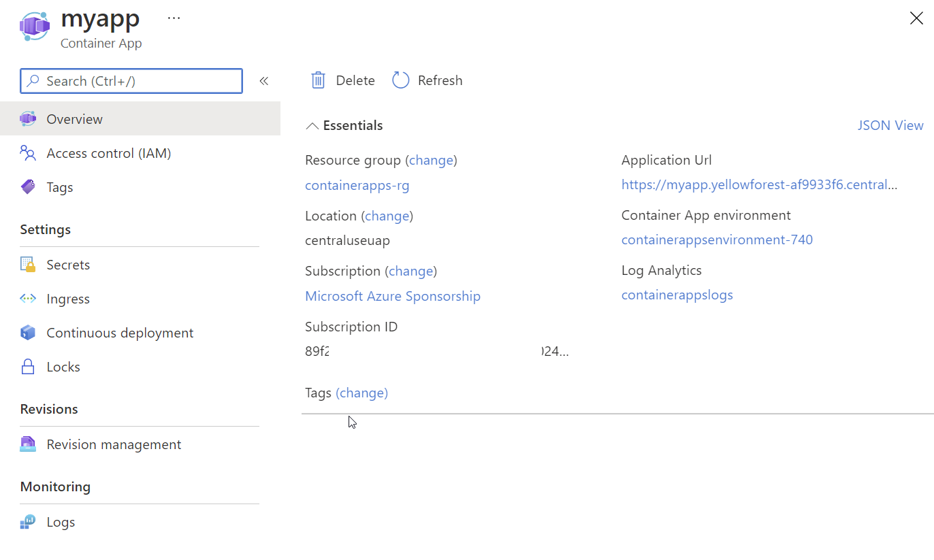Click the Locks padlock icon
Screen dimensions: 934x560
pyautogui.click(x=28, y=367)
